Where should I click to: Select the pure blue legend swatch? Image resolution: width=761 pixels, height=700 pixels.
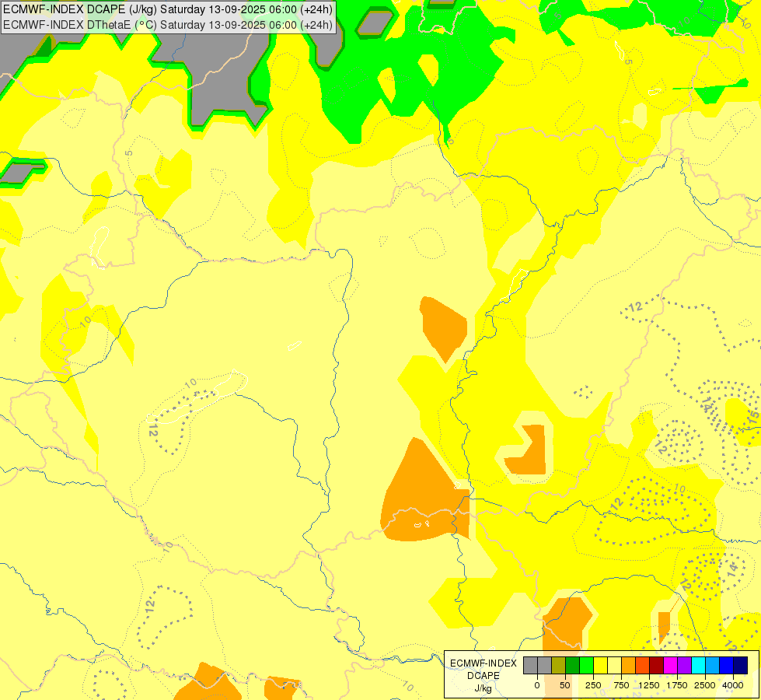727,665
